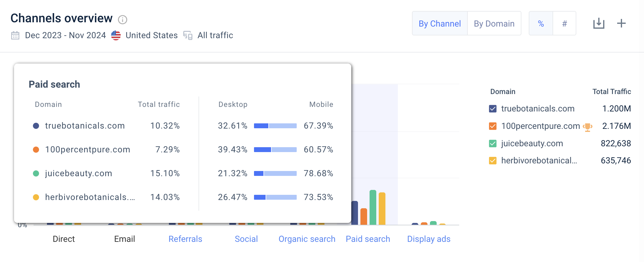Image resolution: width=644 pixels, height=262 pixels.
Task: Click the United States flag icon
Action: pyautogui.click(x=116, y=35)
